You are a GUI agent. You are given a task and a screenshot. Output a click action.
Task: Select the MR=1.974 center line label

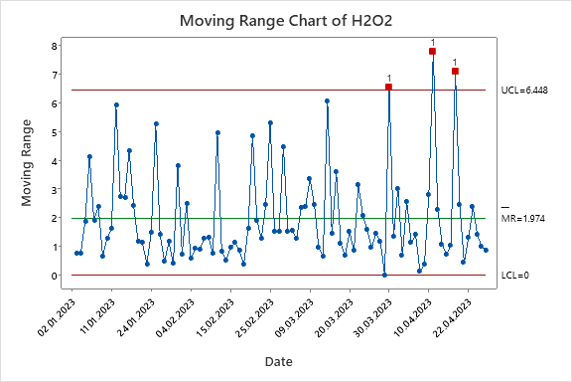(x=523, y=218)
